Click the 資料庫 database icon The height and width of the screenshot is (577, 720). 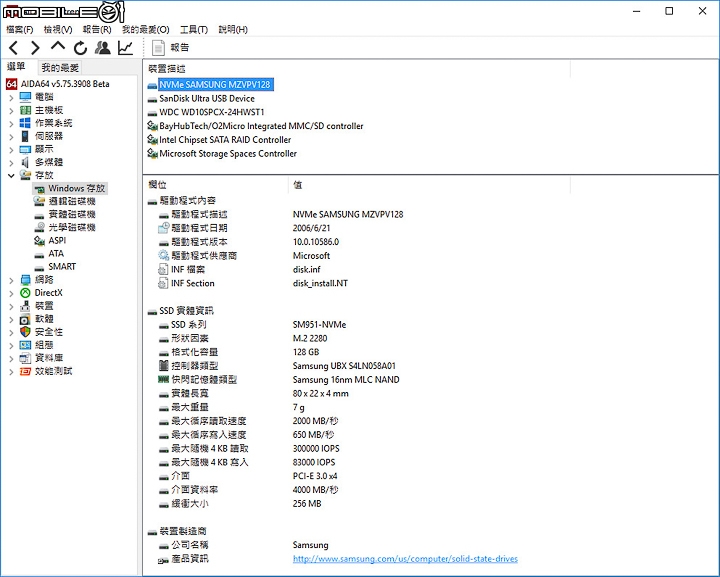point(25,358)
